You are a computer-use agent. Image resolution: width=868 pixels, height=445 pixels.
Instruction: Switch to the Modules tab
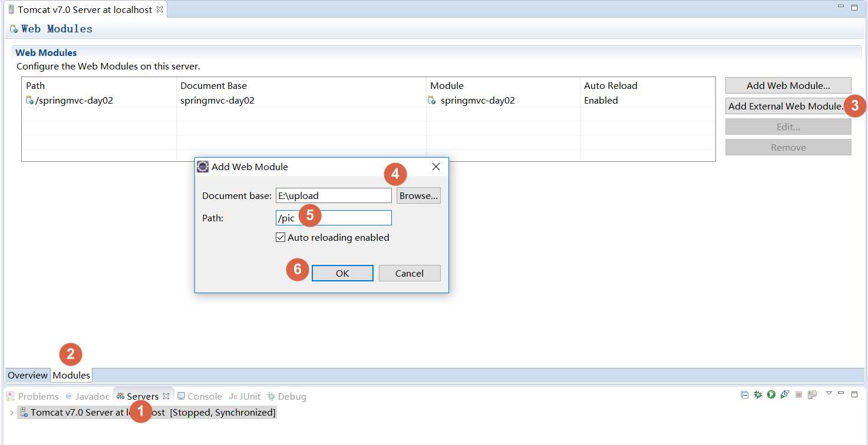(71, 375)
